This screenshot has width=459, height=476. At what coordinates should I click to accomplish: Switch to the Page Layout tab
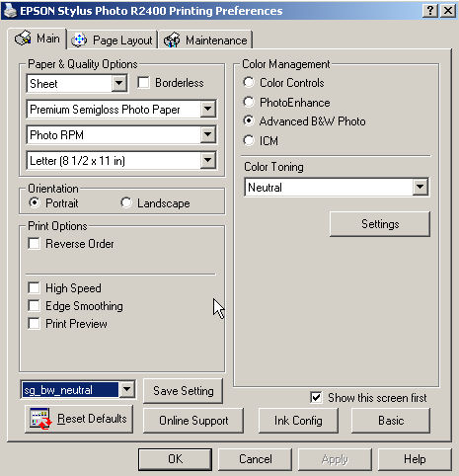pos(113,40)
